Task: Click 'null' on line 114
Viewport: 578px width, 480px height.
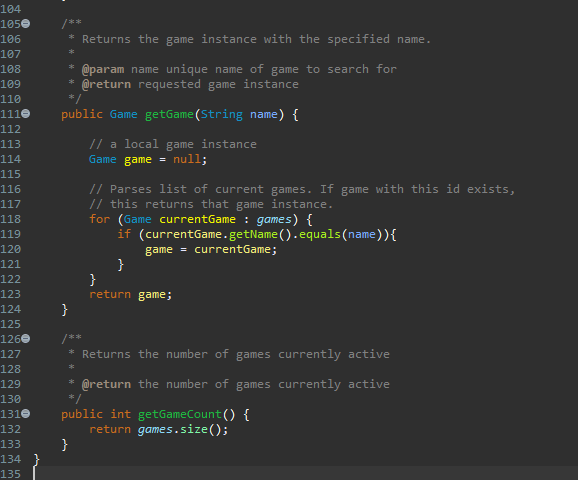Action: coord(187,159)
